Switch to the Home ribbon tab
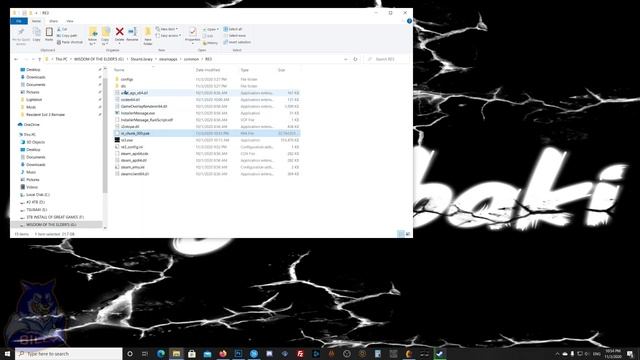 [x=36, y=21]
